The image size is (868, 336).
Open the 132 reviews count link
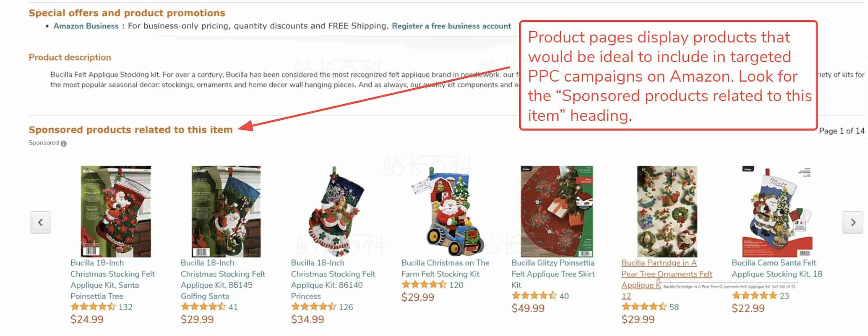tap(125, 307)
